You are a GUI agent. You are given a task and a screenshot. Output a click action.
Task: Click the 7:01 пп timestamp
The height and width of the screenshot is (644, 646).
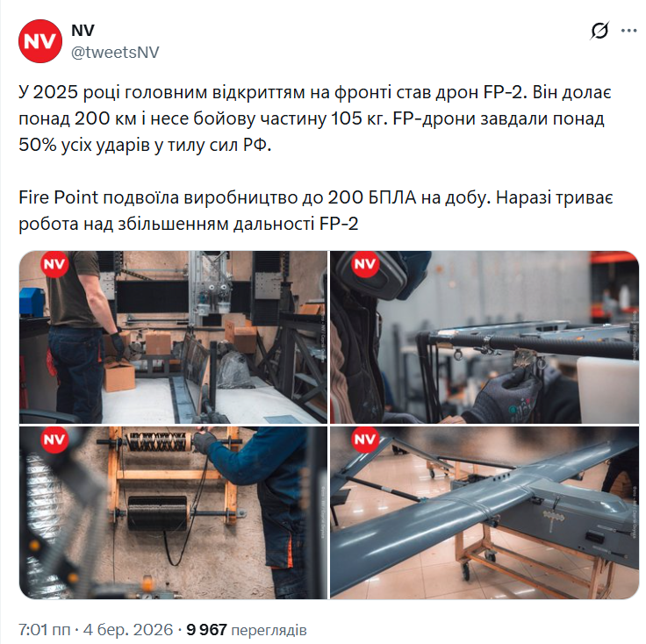tap(44, 630)
